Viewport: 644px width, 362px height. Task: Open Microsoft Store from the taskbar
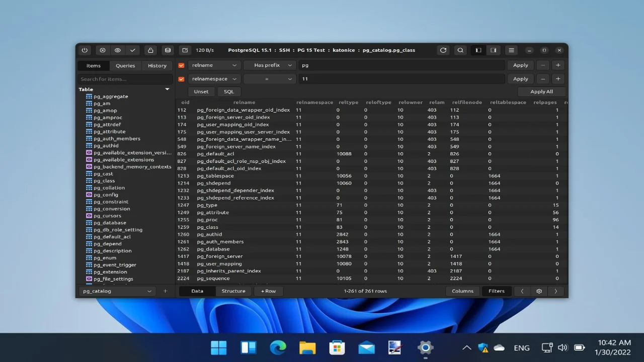[337, 347]
